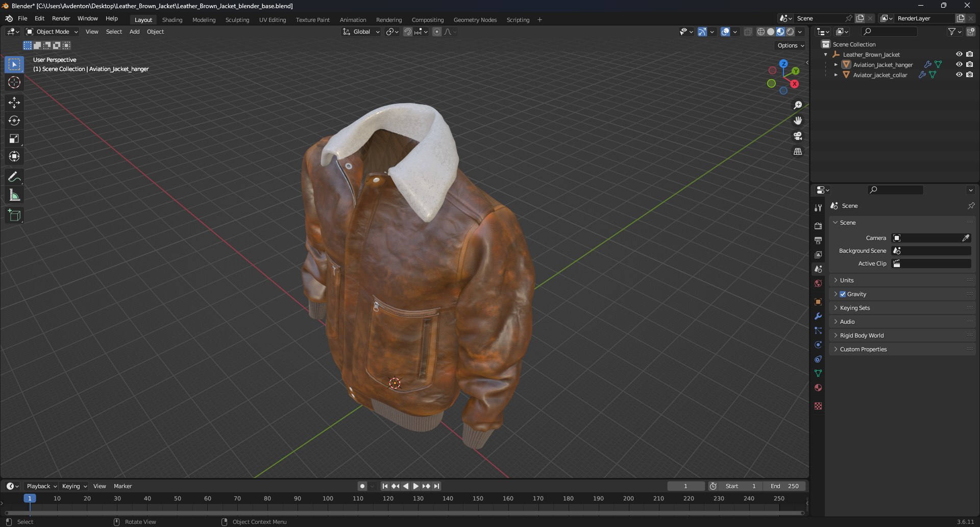Open the Texture properties tab

coord(818,406)
